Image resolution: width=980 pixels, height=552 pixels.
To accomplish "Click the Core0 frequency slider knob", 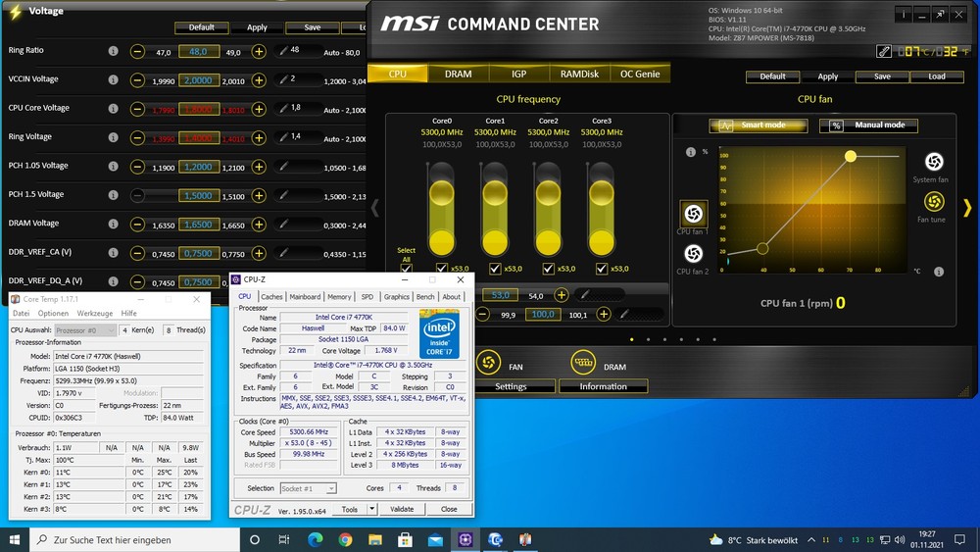I will [442, 193].
